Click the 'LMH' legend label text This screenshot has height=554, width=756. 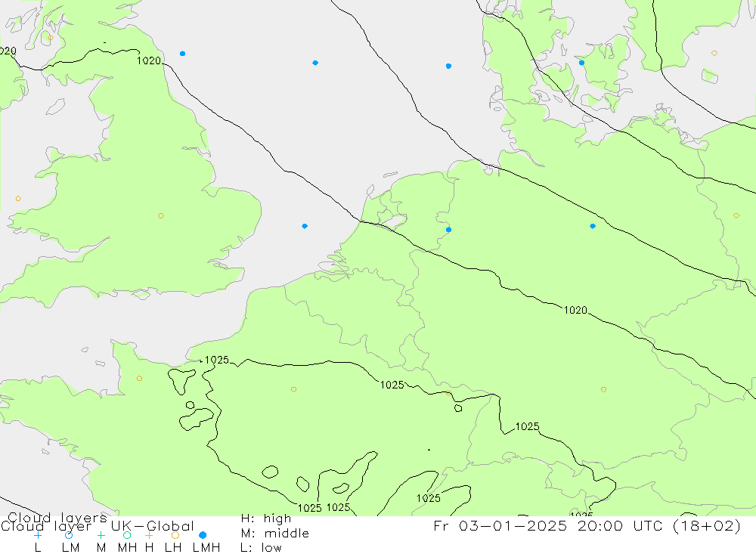[x=206, y=548]
